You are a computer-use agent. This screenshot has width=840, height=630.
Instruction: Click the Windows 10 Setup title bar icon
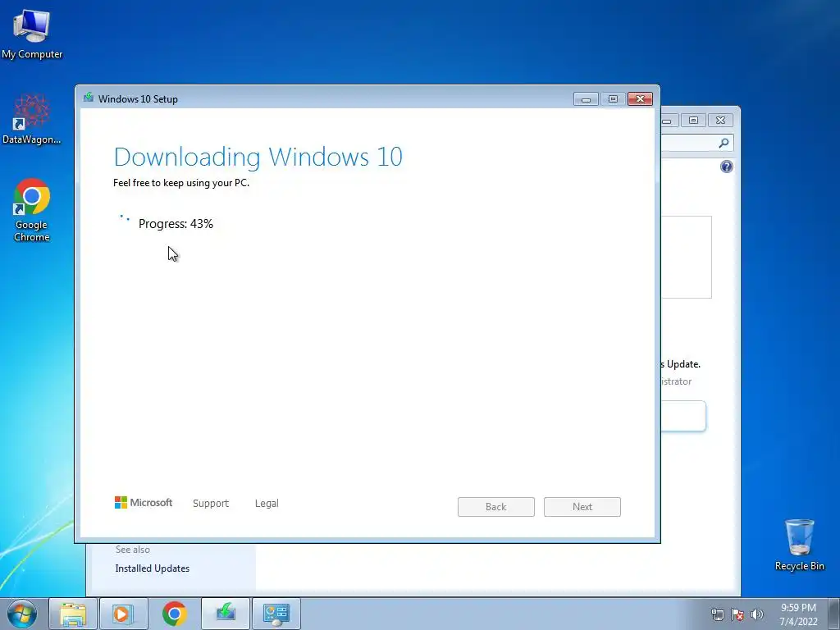point(89,98)
